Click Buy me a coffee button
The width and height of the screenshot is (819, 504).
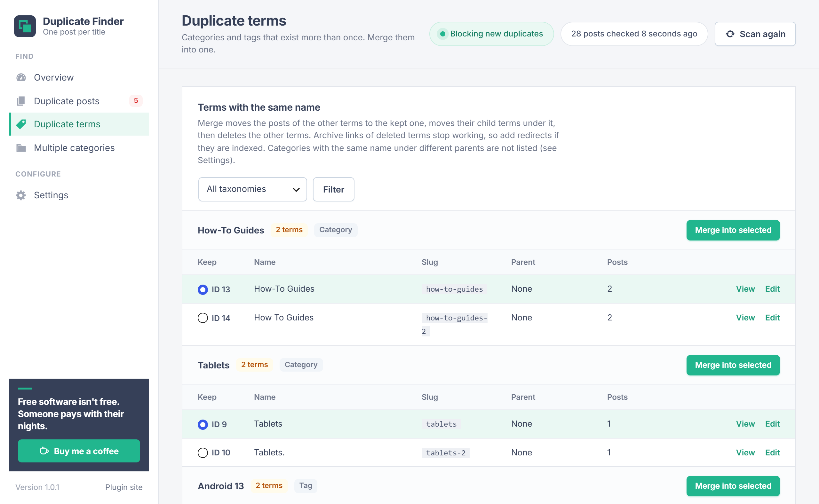click(x=79, y=451)
